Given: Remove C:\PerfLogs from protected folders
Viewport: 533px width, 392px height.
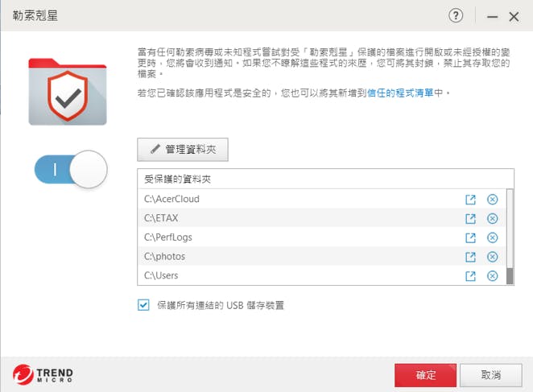Looking at the screenshot, I should pyautogui.click(x=493, y=238).
